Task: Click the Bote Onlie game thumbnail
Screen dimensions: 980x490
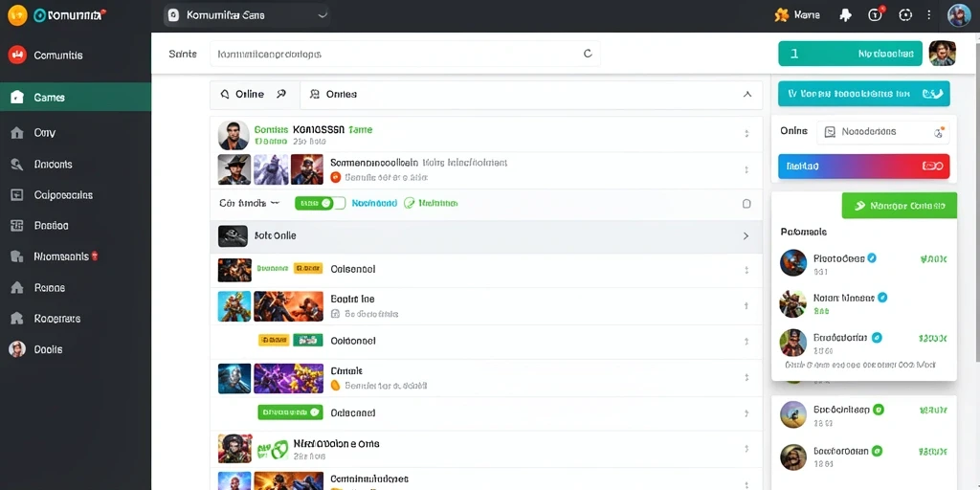Action: (x=233, y=236)
